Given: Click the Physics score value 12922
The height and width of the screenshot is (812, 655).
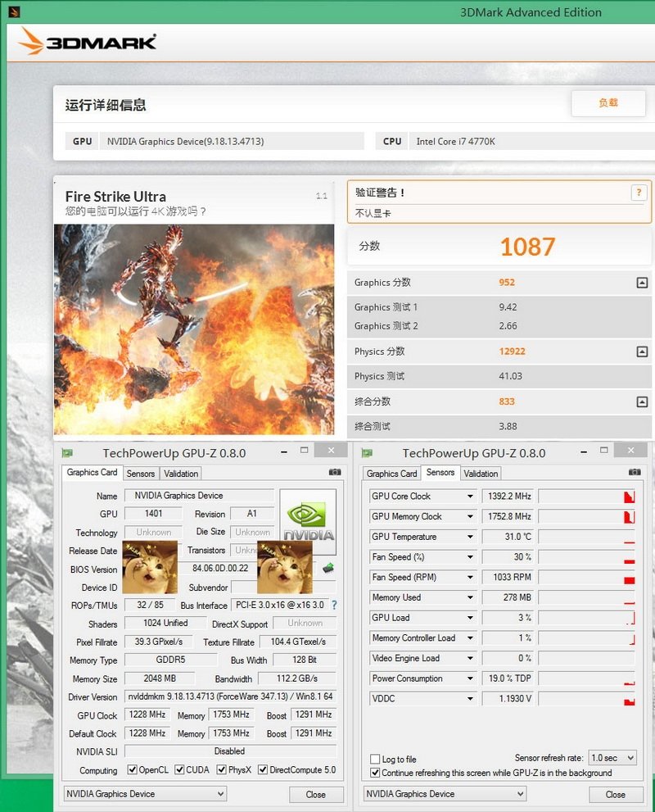Looking at the screenshot, I should pyautogui.click(x=513, y=352).
